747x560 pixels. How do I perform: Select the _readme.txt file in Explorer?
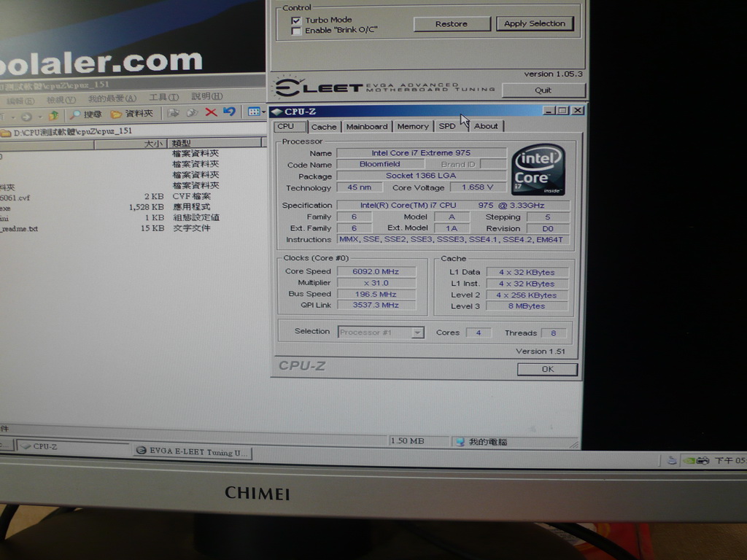105,228
